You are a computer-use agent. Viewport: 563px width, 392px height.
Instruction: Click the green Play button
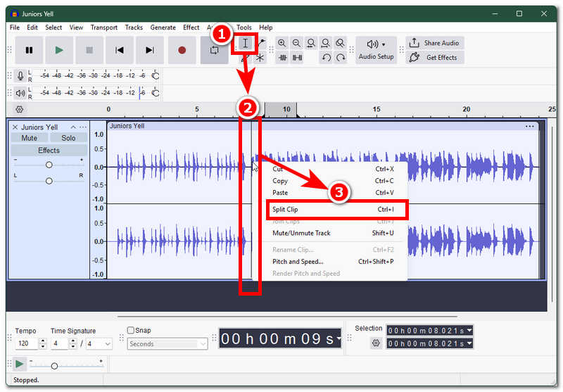[59, 50]
